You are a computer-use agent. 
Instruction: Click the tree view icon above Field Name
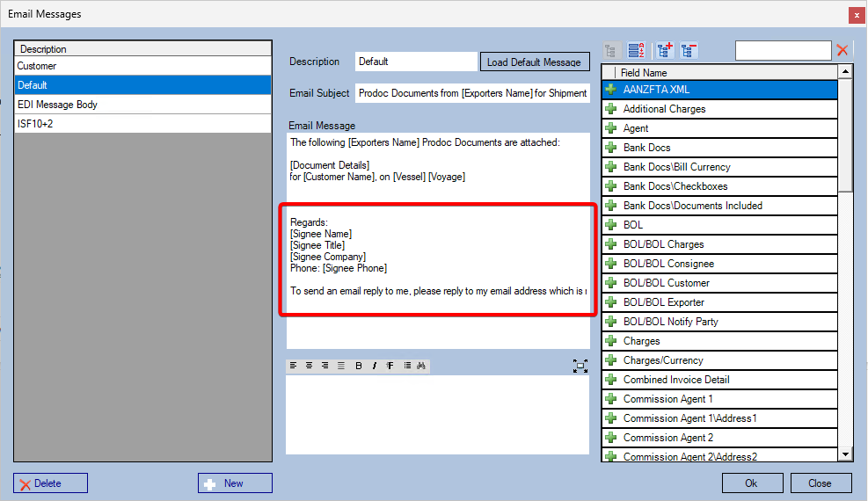point(610,51)
